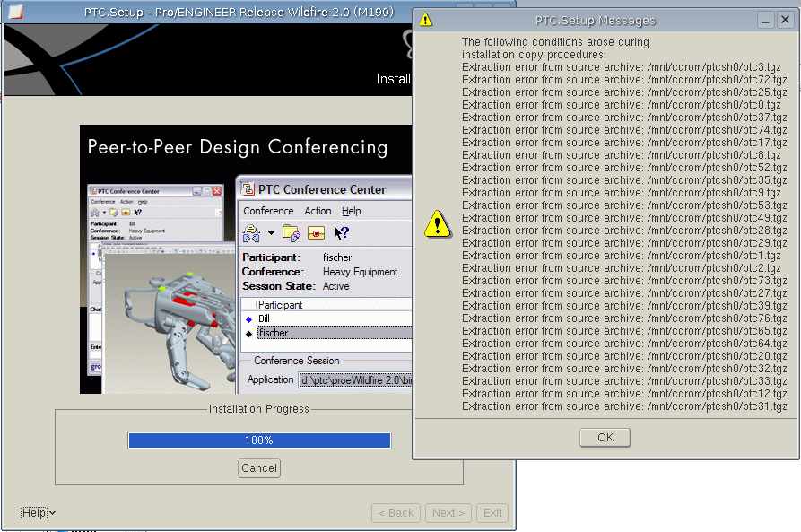Image resolution: width=801 pixels, height=532 pixels.
Task: Select error line for ptc3.tgz
Action: pos(622,67)
